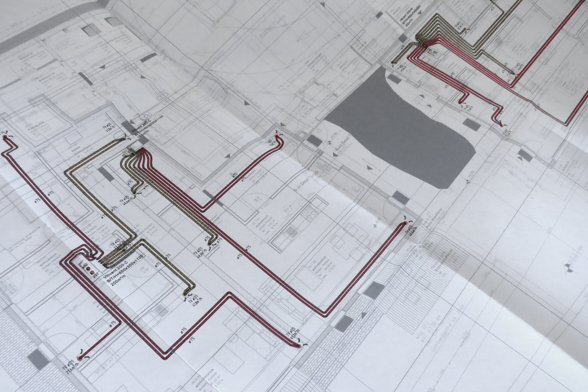Image resolution: width=588 pixels, height=392 pixels.
Task: Select the red valve at far left edge
Action: pyautogui.click(x=5, y=137)
